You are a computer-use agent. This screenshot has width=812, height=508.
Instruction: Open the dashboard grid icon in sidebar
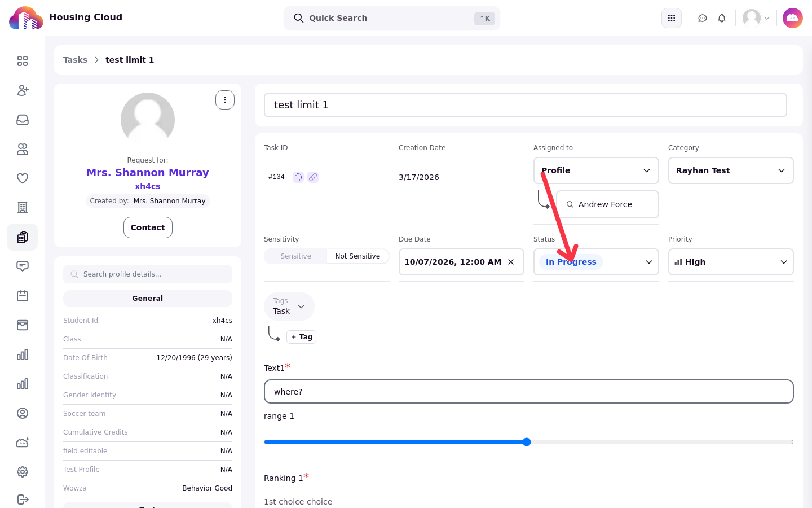point(23,61)
